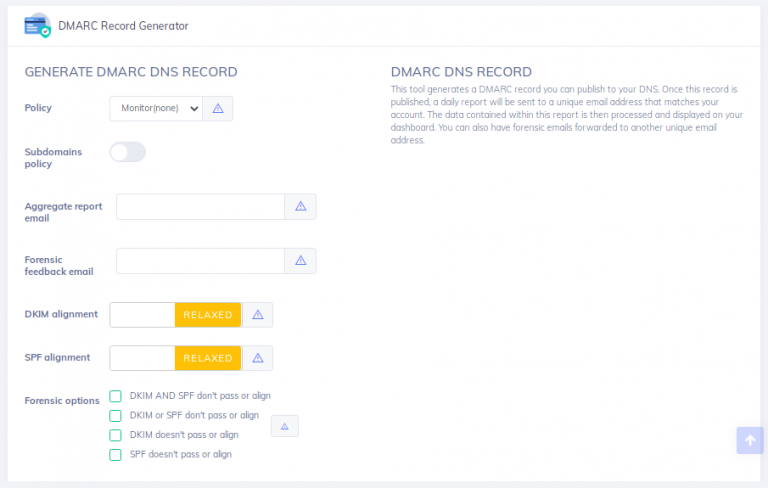Image resolution: width=768 pixels, height=488 pixels.
Task: Click the DMARC Record Generator logo icon
Action: (37, 25)
